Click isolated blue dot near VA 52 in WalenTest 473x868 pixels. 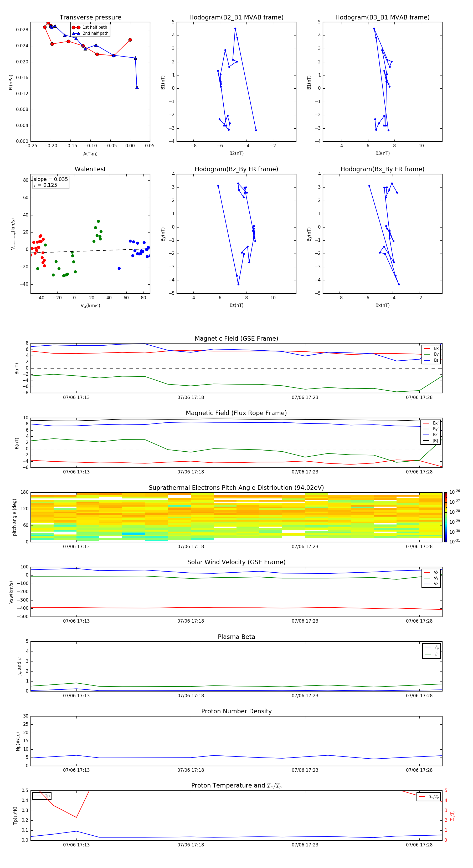point(119,269)
